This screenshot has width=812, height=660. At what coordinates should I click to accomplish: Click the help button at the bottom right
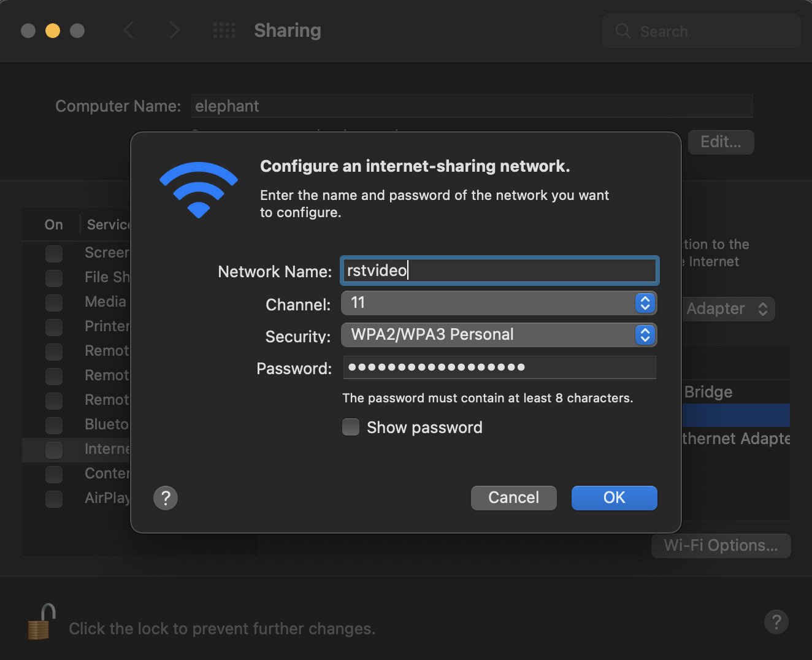pyautogui.click(x=776, y=621)
